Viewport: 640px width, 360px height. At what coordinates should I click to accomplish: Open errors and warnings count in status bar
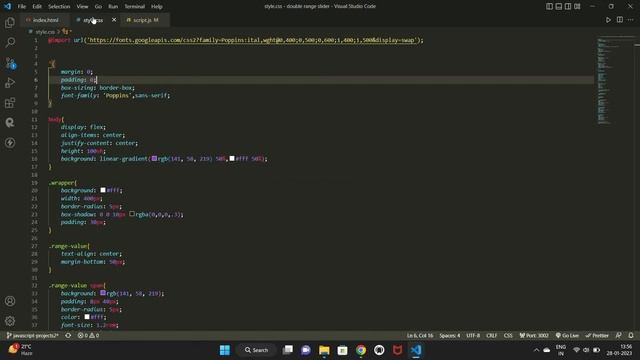(89, 336)
